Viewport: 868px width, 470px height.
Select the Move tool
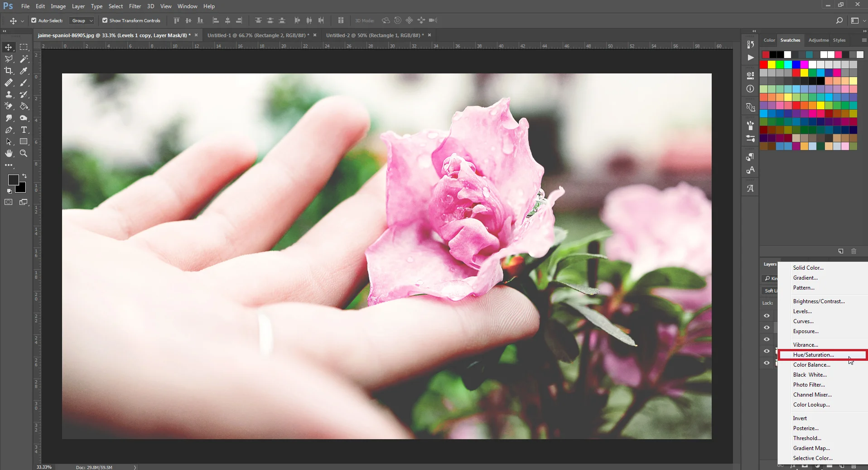pyautogui.click(x=9, y=47)
